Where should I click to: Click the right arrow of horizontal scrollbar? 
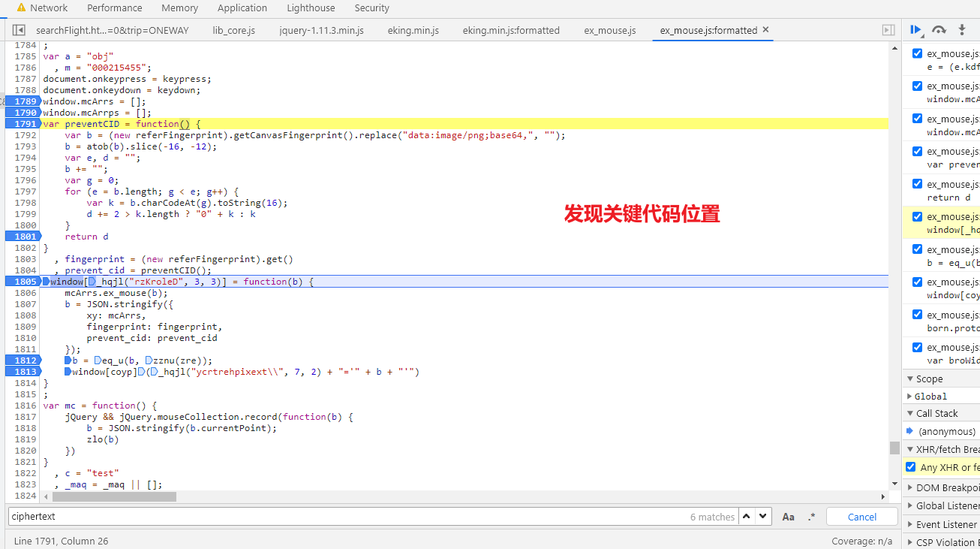(883, 496)
